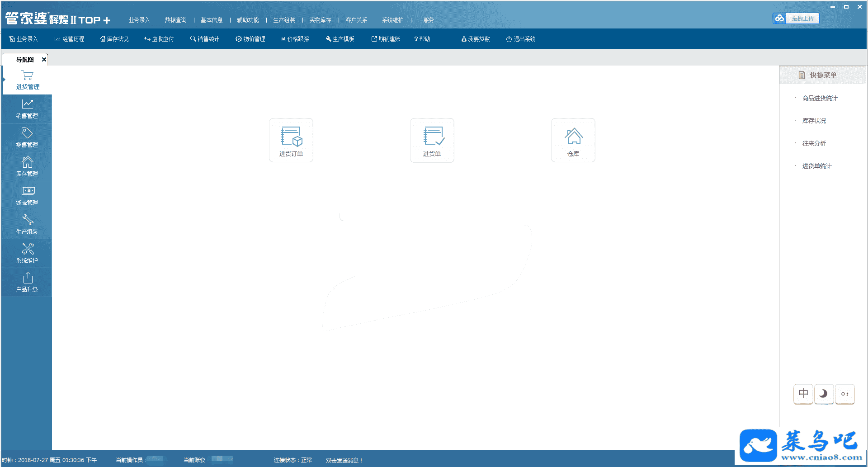Toggle the 中 Chinese input mode button
Image resolution: width=868 pixels, height=467 pixels.
pos(803,394)
